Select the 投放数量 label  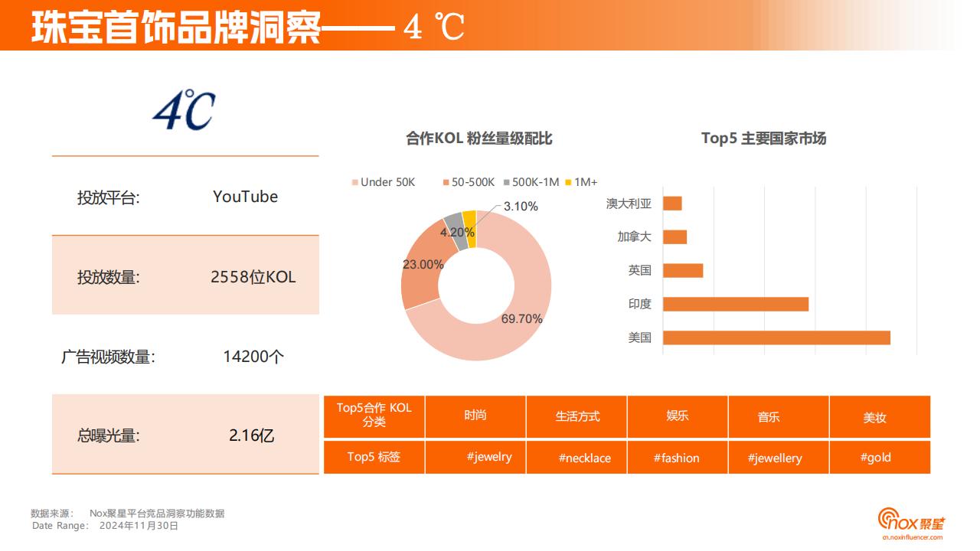click(x=108, y=277)
